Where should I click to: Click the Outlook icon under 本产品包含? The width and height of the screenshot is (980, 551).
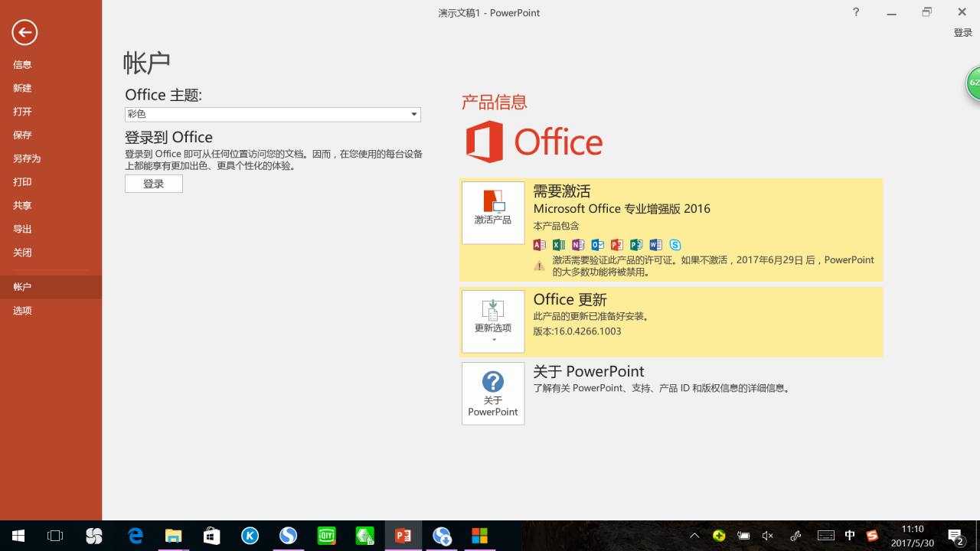[x=597, y=244]
